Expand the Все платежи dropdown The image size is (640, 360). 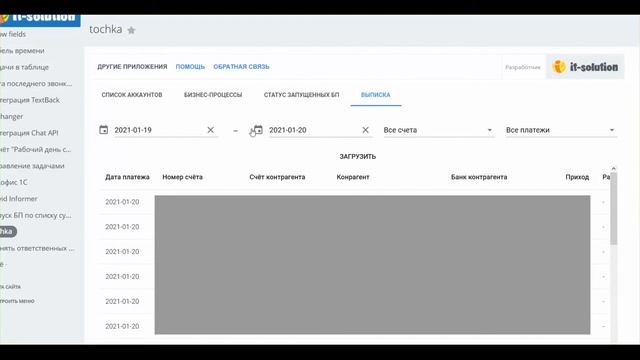pos(561,130)
